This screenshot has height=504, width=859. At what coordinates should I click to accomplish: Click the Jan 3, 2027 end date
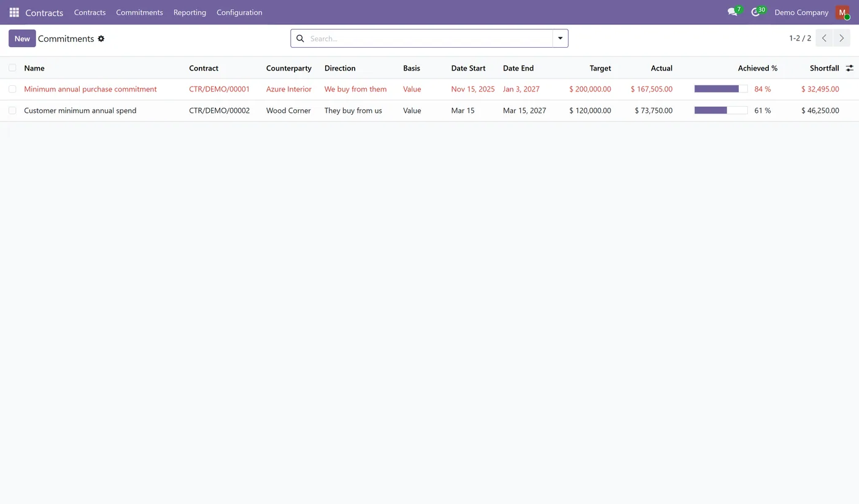(x=522, y=89)
